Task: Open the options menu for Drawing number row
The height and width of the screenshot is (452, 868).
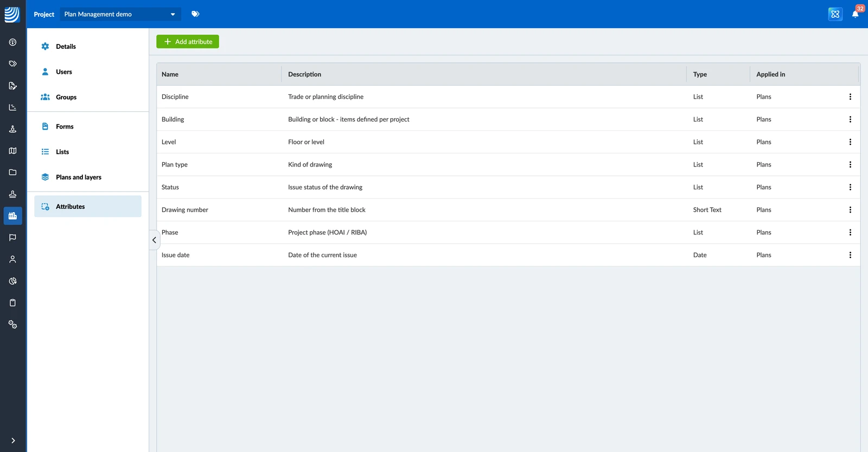Action: pos(850,210)
